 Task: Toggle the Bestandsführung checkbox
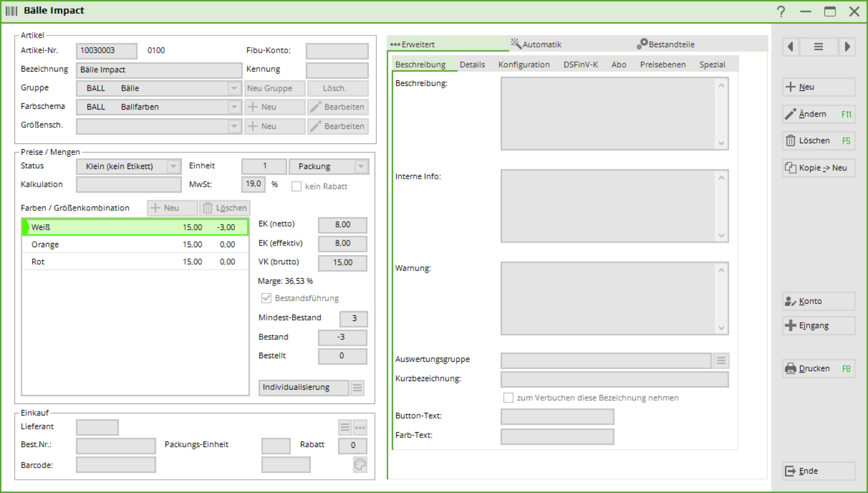coord(266,298)
